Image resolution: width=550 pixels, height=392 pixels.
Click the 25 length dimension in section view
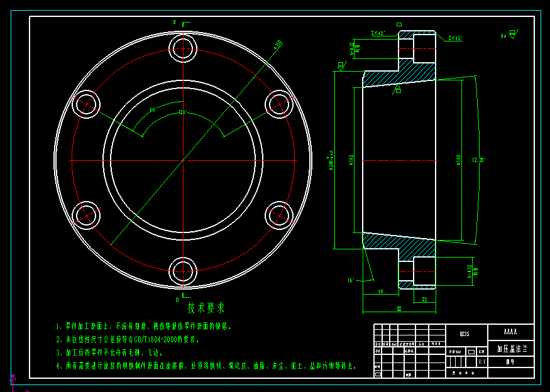coord(424,300)
